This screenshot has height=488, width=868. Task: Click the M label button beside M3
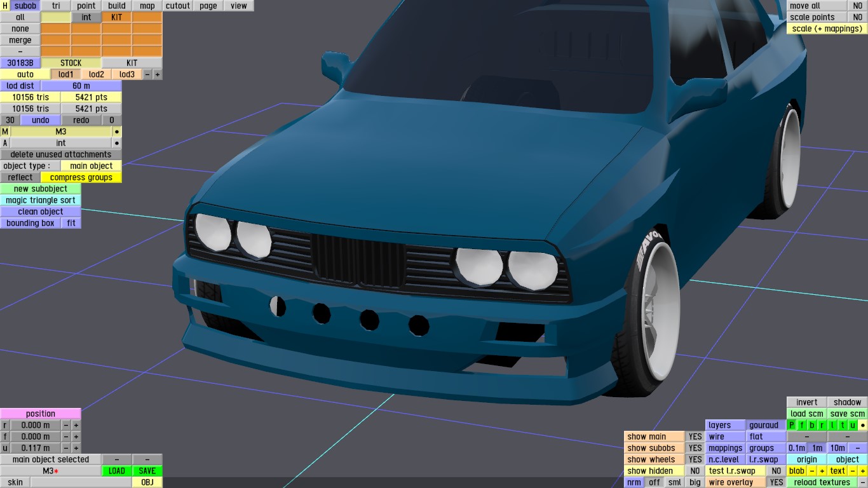pyautogui.click(x=5, y=132)
